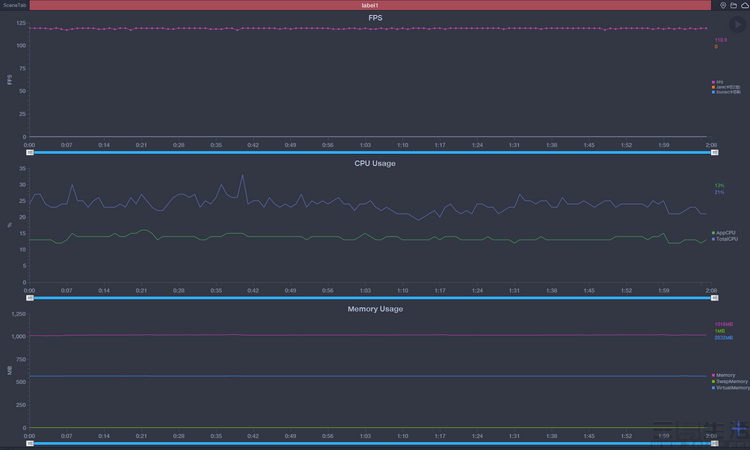Screen dimensions: 750x450
Task: Click the FPS chart left range slider handle
Action: point(30,153)
